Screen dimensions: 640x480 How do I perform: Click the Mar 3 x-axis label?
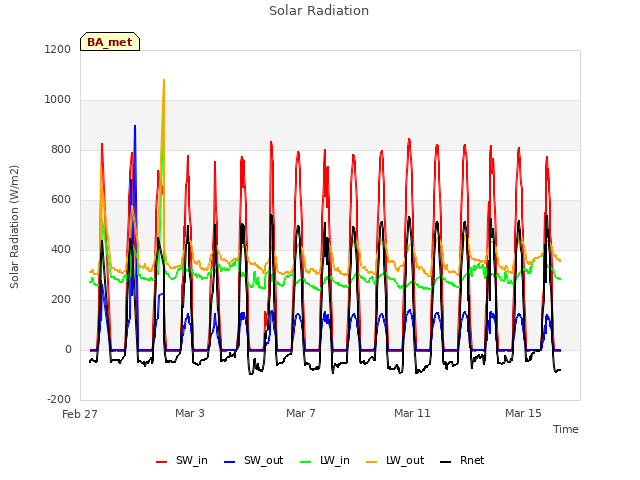pyautogui.click(x=190, y=413)
